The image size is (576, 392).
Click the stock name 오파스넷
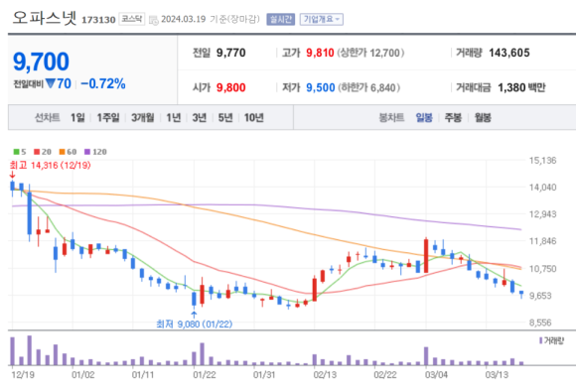pos(45,17)
